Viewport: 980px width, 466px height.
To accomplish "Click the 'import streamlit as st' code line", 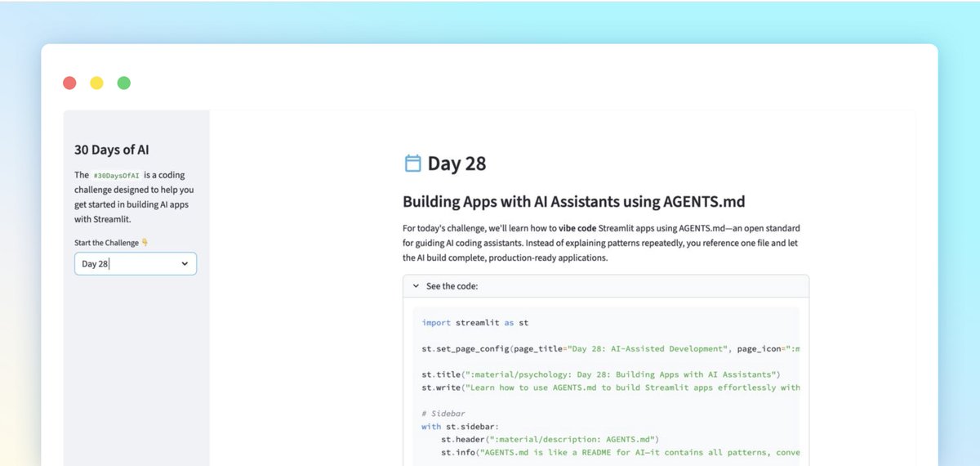I will 475,323.
